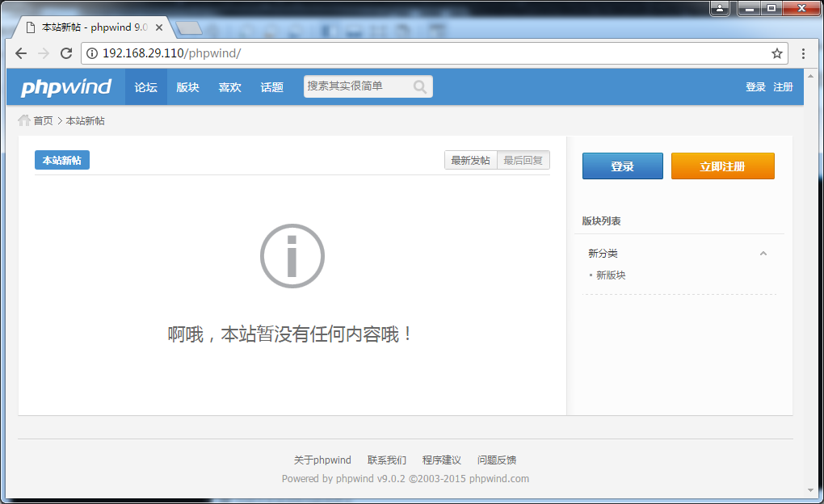Click the blue 本站新帖 label button
Screen dimensions: 824x504
62,160
